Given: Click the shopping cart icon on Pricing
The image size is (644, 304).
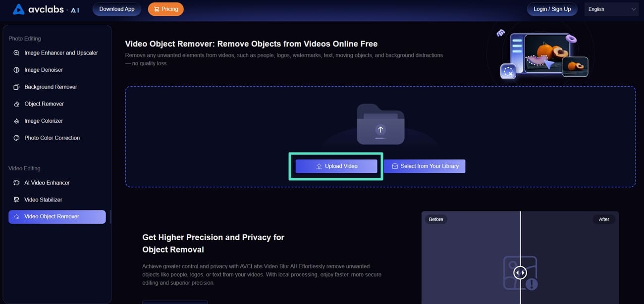Looking at the screenshot, I should (157, 9).
